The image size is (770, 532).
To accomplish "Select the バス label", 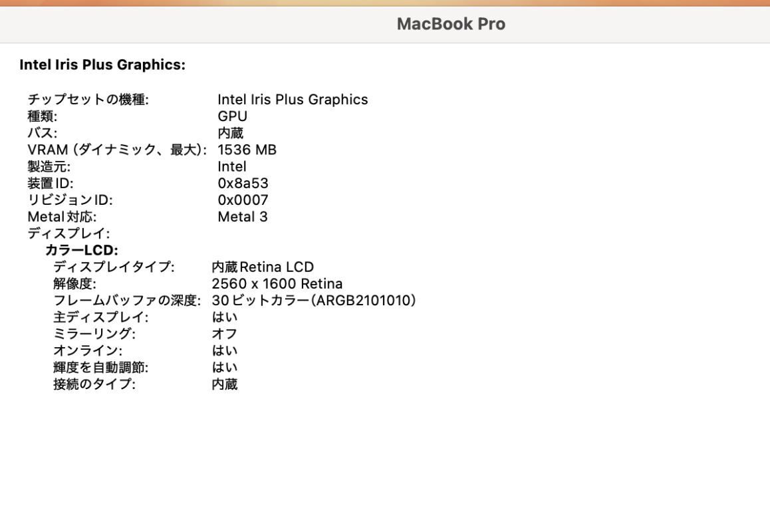I will click(x=43, y=133).
